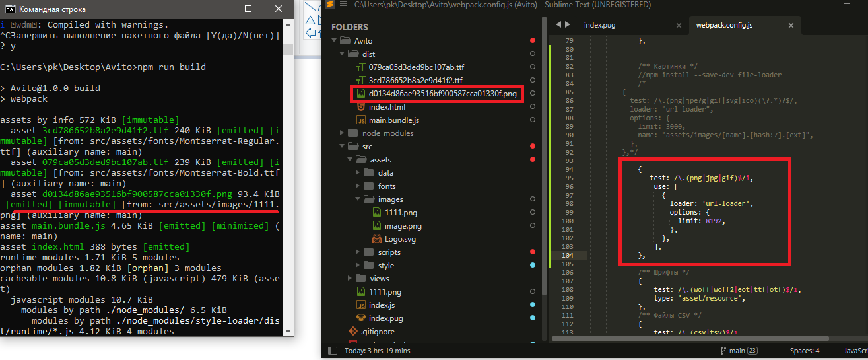Change indentation via Spaces: 4
The width and height of the screenshot is (868, 360).
[x=805, y=351]
